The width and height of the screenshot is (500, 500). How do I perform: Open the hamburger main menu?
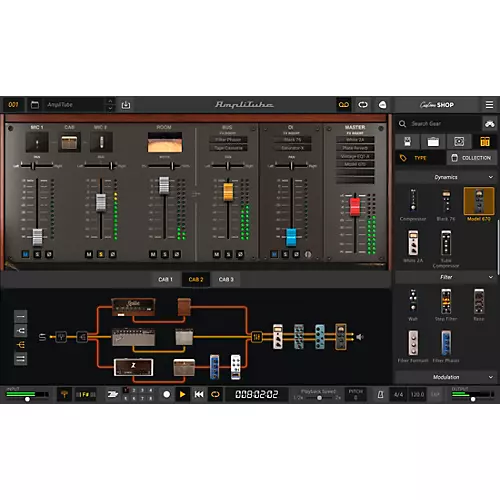point(489,105)
